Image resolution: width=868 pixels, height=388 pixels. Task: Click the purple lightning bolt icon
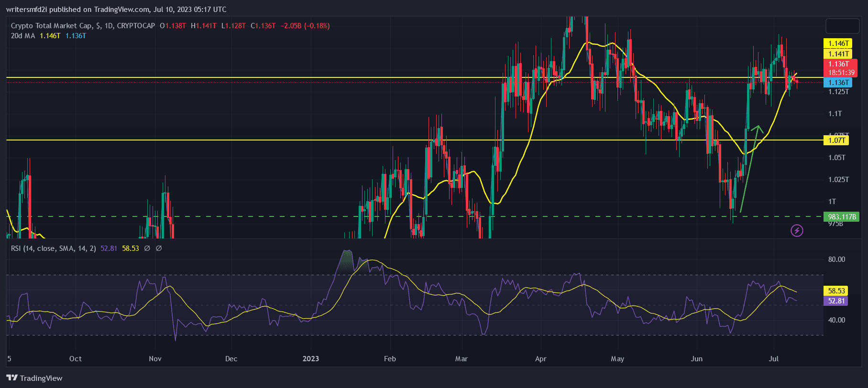click(796, 231)
